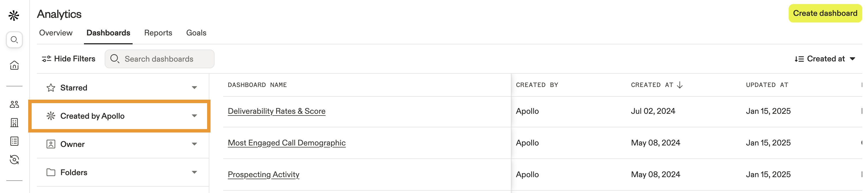Switch to the Goals tab
868x193 pixels.
[x=196, y=33]
